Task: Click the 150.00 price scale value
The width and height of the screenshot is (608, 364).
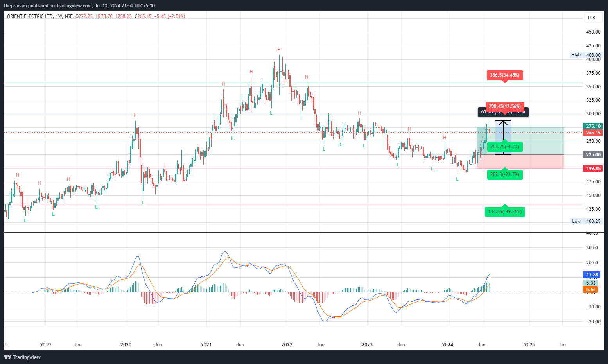Action: click(593, 195)
